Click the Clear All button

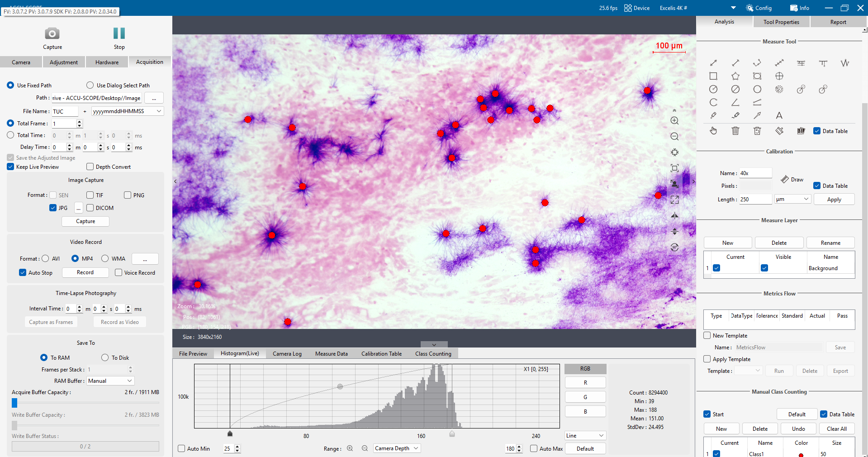coord(837,428)
